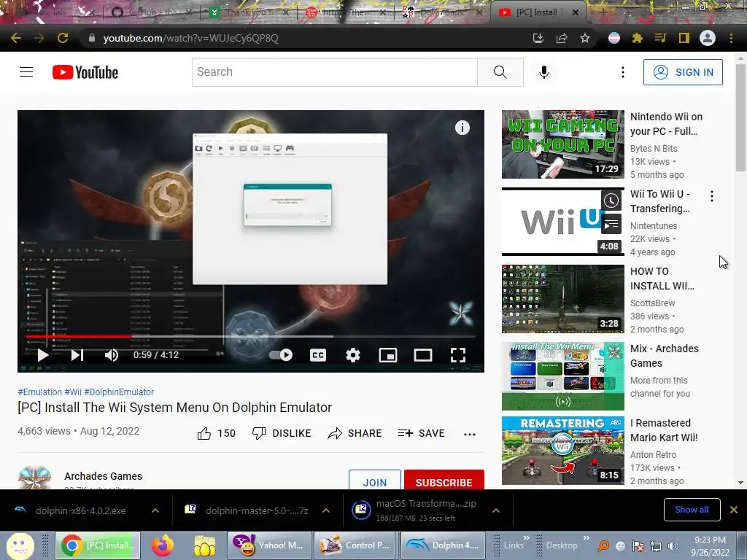Switch to the GitHub tab
Viewport: 747px width, 560px height.
[152, 13]
